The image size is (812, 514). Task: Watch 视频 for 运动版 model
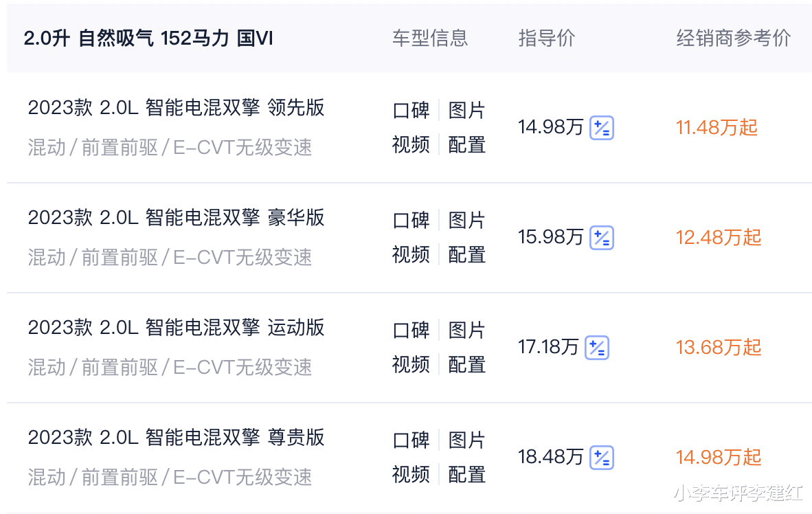click(x=411, y=365)
